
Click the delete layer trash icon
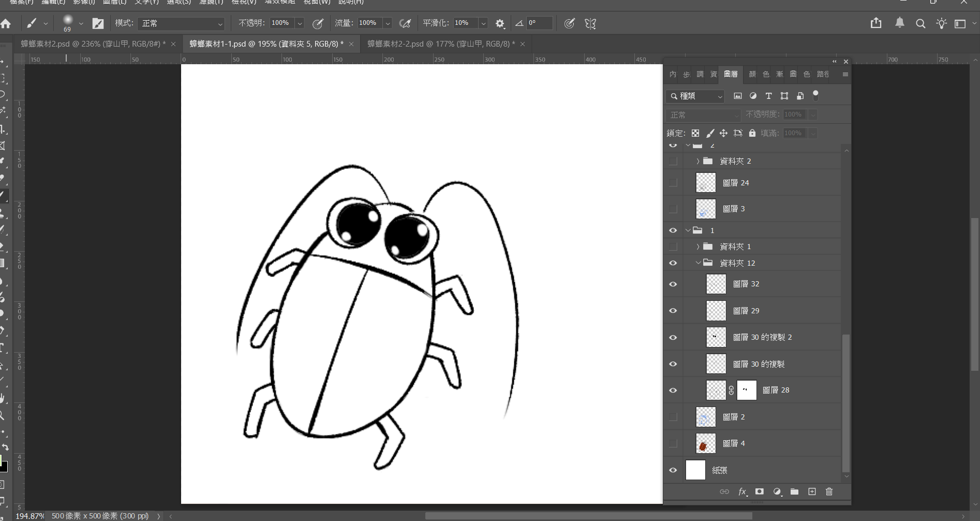[x=829, y=491]
